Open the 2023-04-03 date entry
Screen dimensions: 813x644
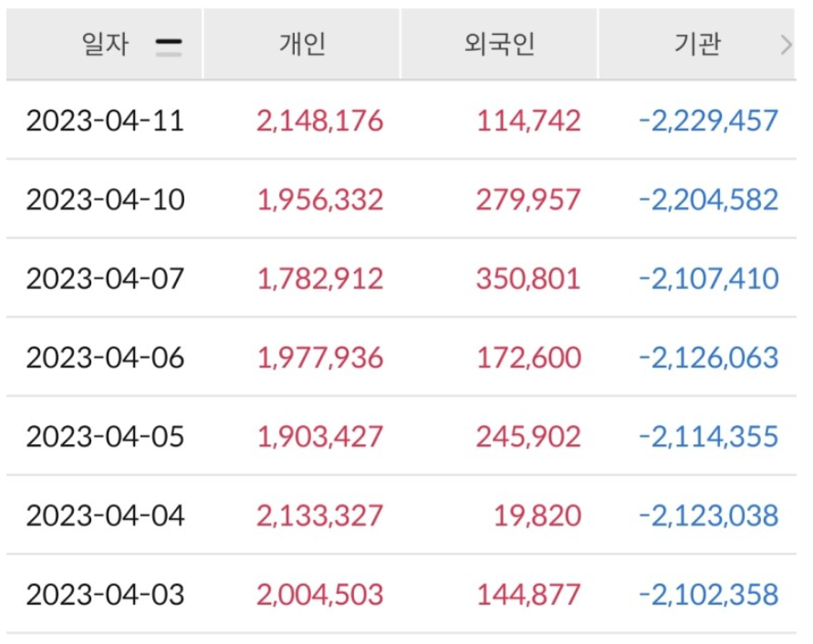(x=109, y=591)
